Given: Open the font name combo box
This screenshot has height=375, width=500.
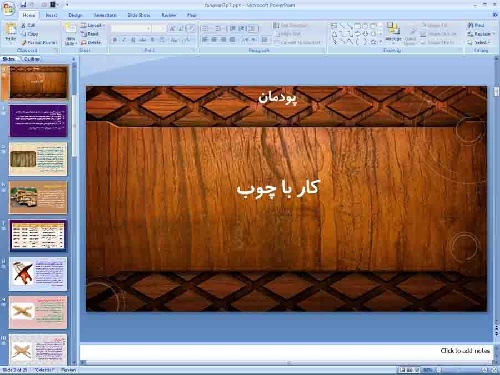Looking at the screenshot, I should tap(131, 29).
